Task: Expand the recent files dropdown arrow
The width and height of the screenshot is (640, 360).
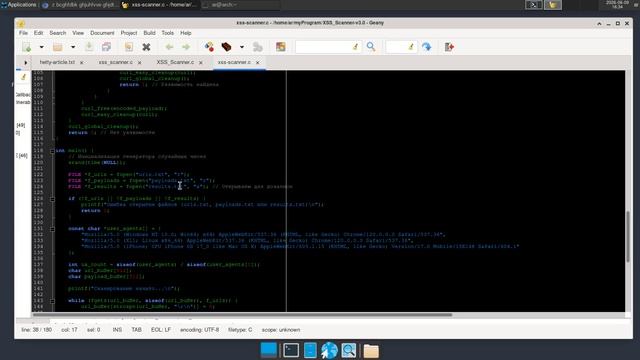Action: (73, 47)
